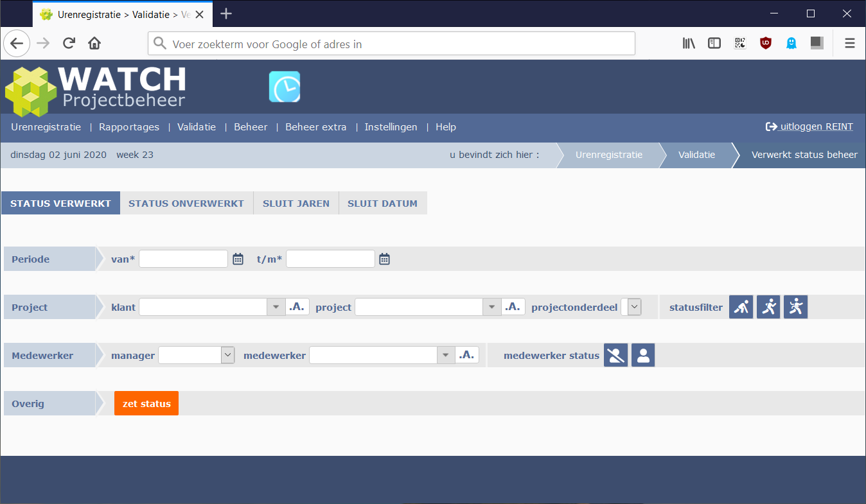Viewport: 866px width, 504px height.
Task: Open uBlock Origin extension
Action: pyautogui.click(x=766, y=44)
